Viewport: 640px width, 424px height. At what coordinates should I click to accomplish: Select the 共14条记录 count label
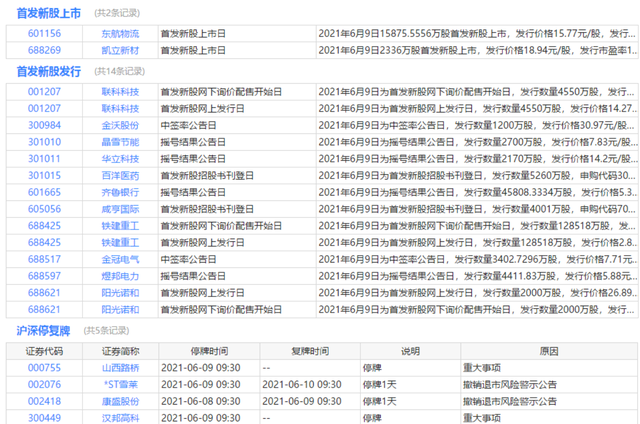[120, 72]
